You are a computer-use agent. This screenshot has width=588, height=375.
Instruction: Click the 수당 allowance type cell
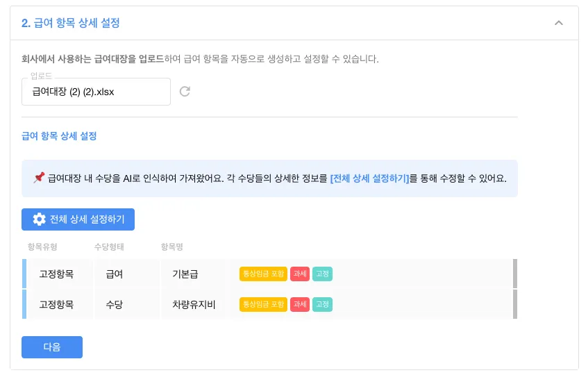115,304
